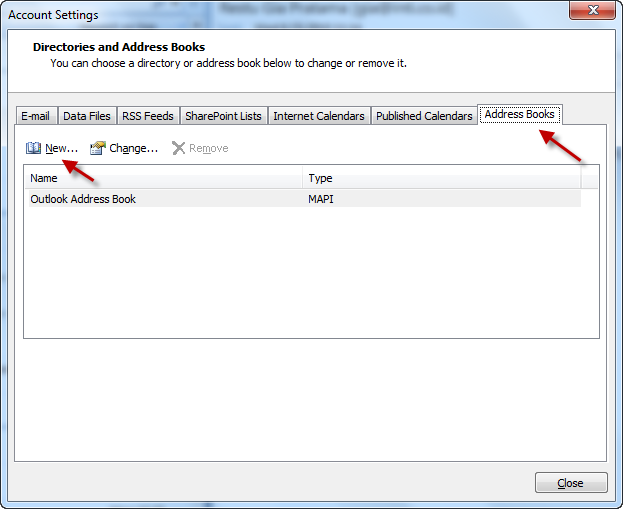Viewport: 623px width, 509px height.
Task: Click the Change address book icon
Action: coord(97,148)
